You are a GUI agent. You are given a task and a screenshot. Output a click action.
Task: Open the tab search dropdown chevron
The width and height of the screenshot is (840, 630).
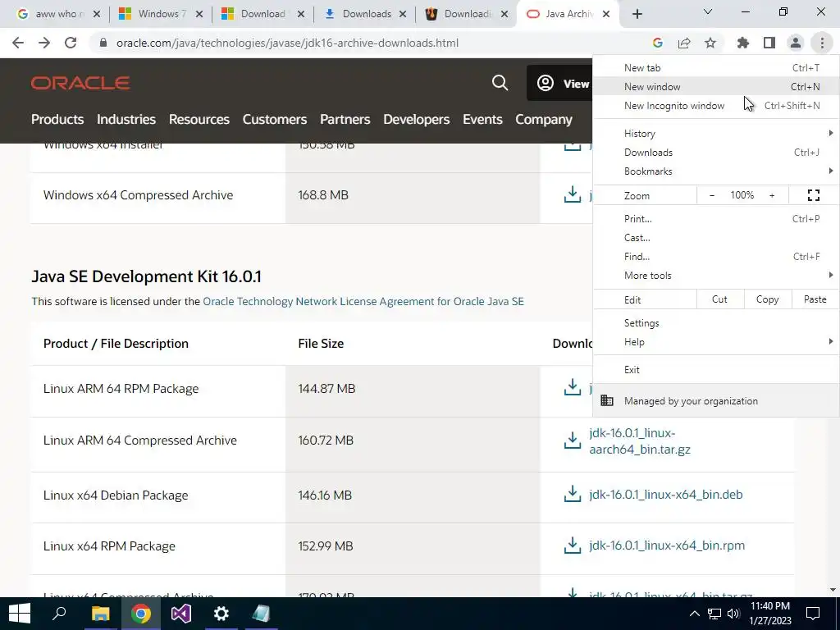[x=708, y=11]
